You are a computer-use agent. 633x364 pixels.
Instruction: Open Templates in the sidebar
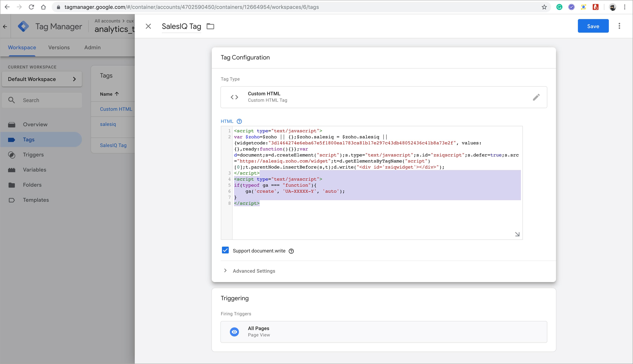click(x=41, y=200)
